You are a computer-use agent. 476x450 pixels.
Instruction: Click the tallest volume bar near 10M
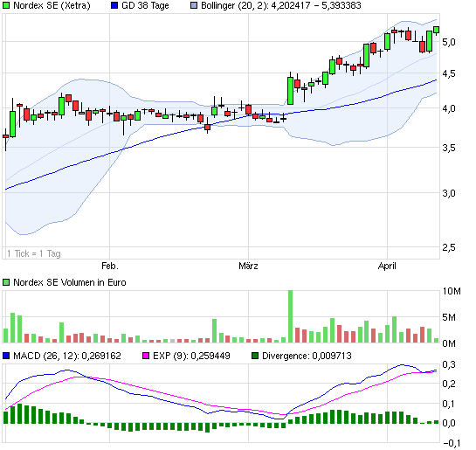[290, 316]
